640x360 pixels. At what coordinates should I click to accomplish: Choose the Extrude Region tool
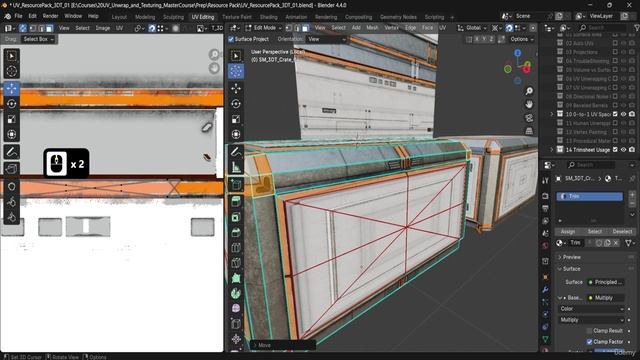click(236, 202)
